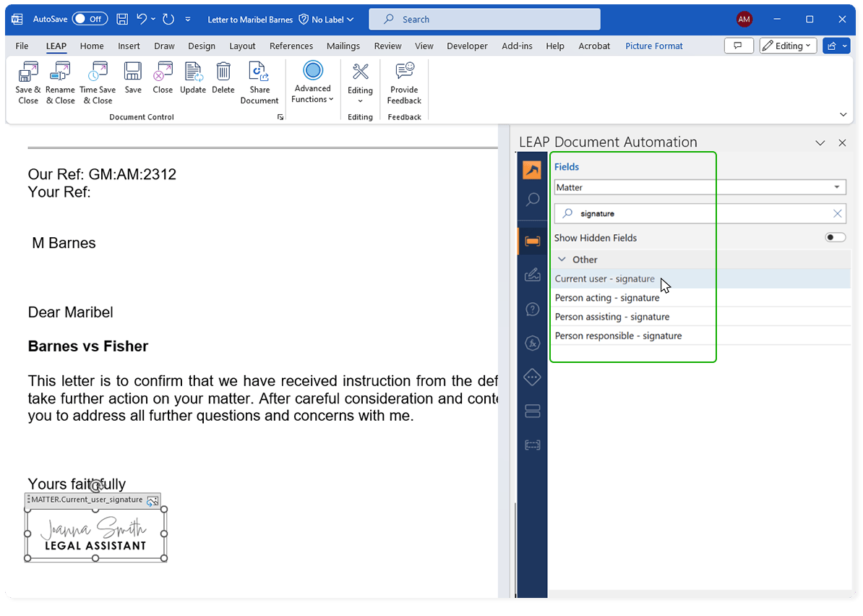
Task: Click the Delete trash icon
Action: click(x=223, y=78)
